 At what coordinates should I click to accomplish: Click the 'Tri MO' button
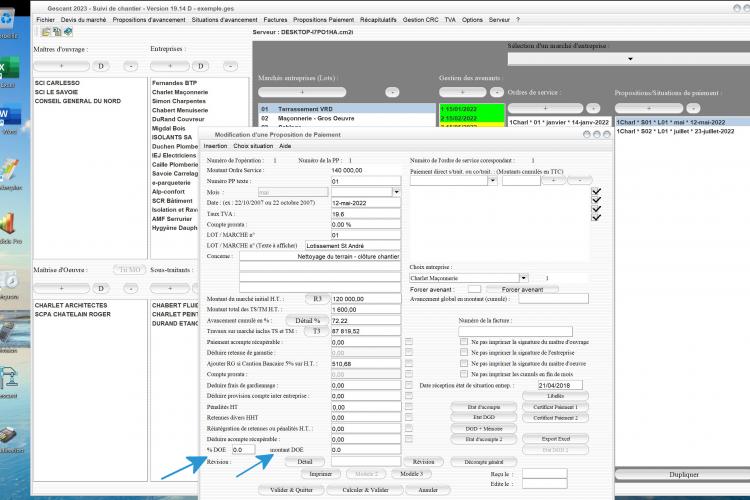tap(130, 270)
